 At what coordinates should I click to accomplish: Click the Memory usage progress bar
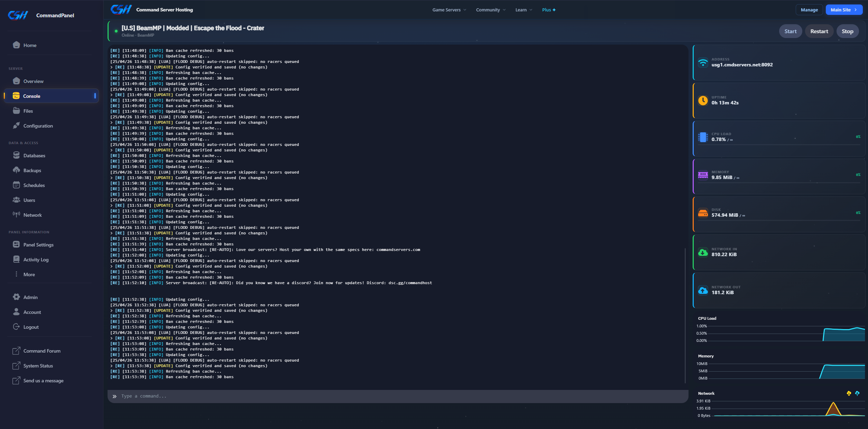(779, 183)
